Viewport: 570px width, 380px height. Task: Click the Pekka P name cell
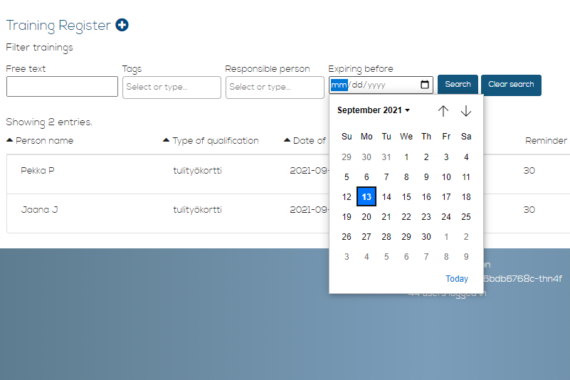[37, 171]
